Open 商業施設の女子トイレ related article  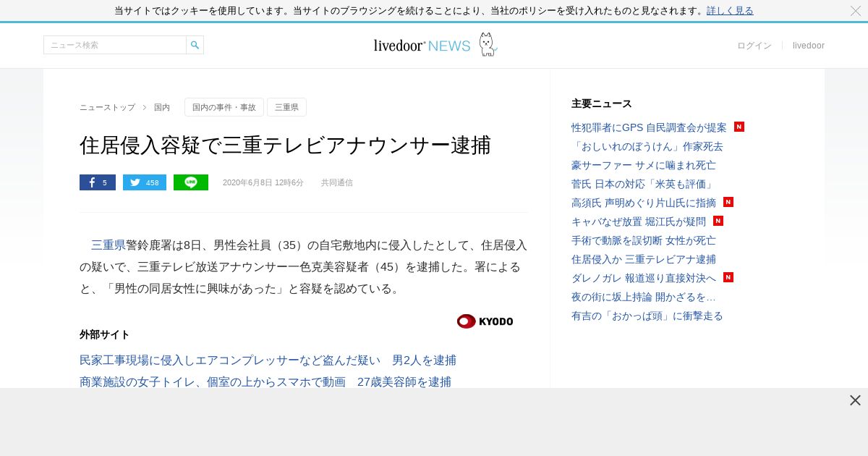click(265, 381)
